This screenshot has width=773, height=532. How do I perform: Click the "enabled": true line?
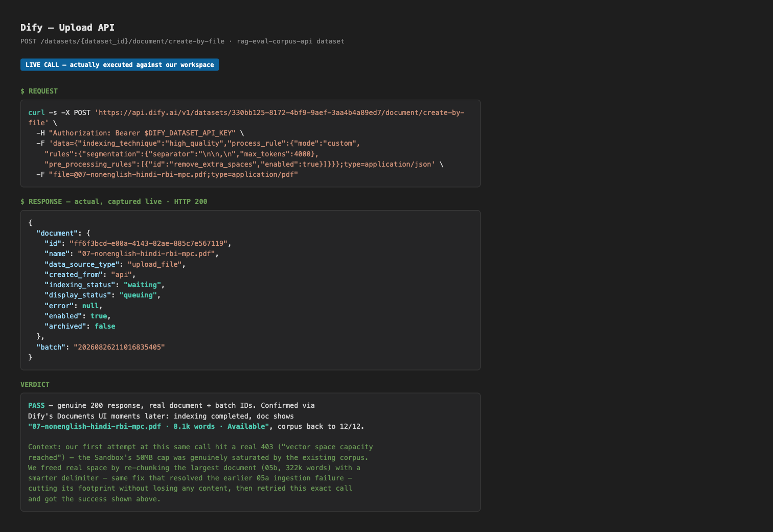78,316
